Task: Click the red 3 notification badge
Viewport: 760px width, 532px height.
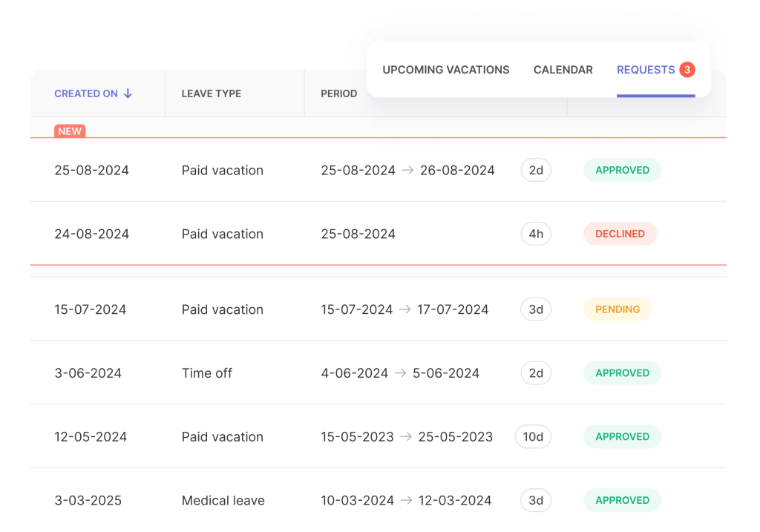Action: coord(687,70)
